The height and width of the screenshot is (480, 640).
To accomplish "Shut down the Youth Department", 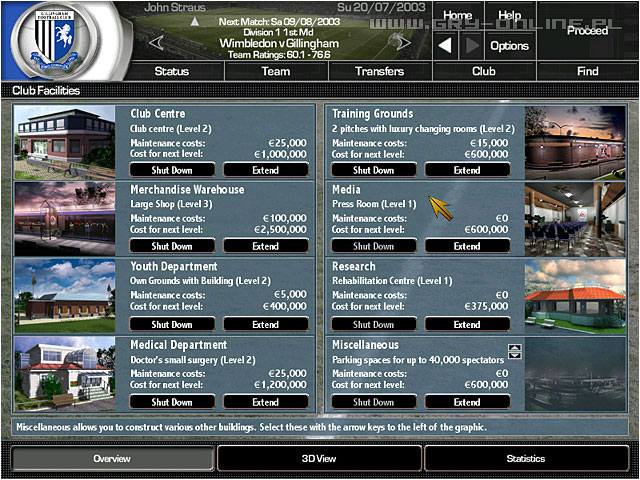I will [172, 324].
